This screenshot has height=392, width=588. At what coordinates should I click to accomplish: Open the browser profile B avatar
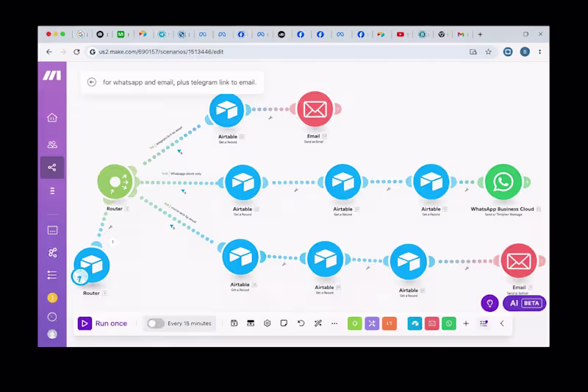(525, 51)
